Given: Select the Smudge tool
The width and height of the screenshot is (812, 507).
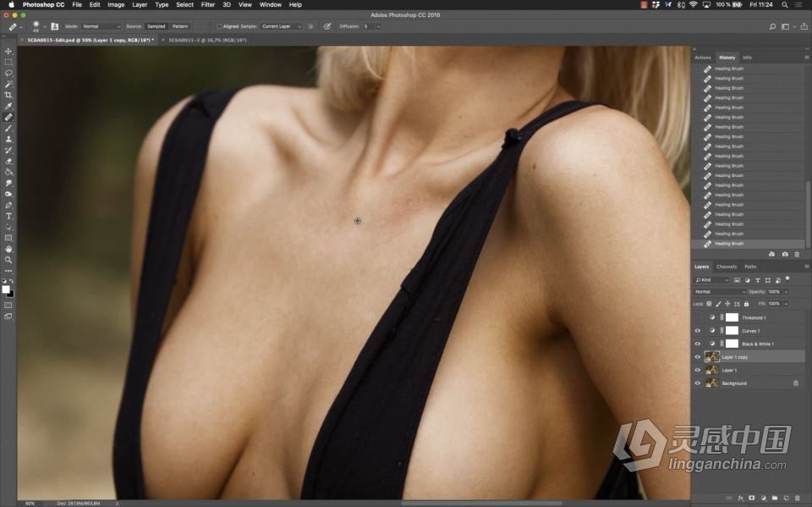Looking at the screenshot, I should (8, 183).
